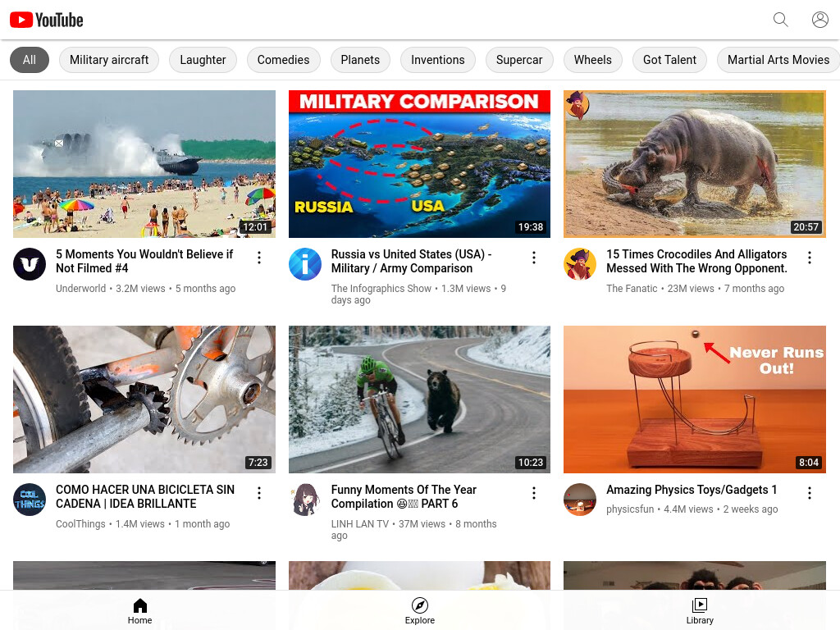Play the cyclist chased by bear thumbnail
840x630 pixels.
pos(419,399)
